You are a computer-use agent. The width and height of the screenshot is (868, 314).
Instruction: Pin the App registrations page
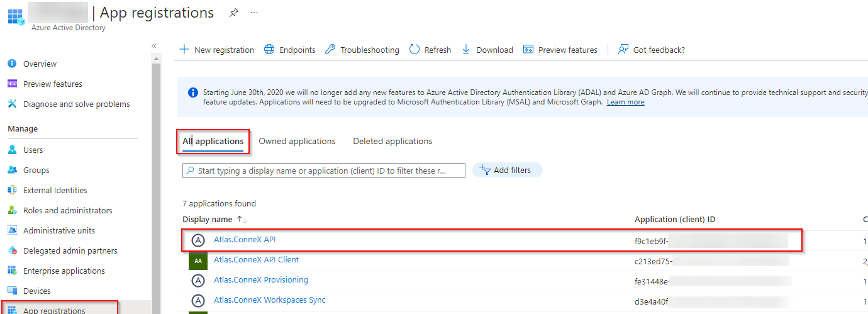(x=233, y=13)
